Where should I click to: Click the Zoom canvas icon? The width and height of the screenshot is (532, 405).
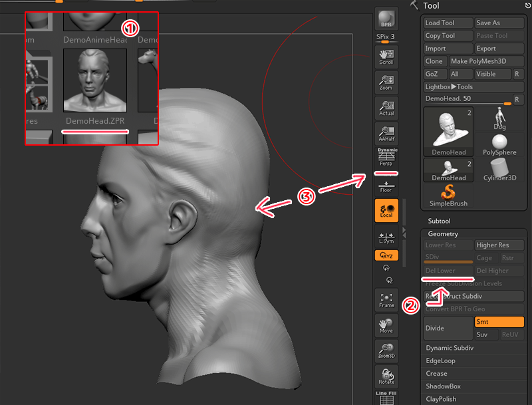(386, 82)
